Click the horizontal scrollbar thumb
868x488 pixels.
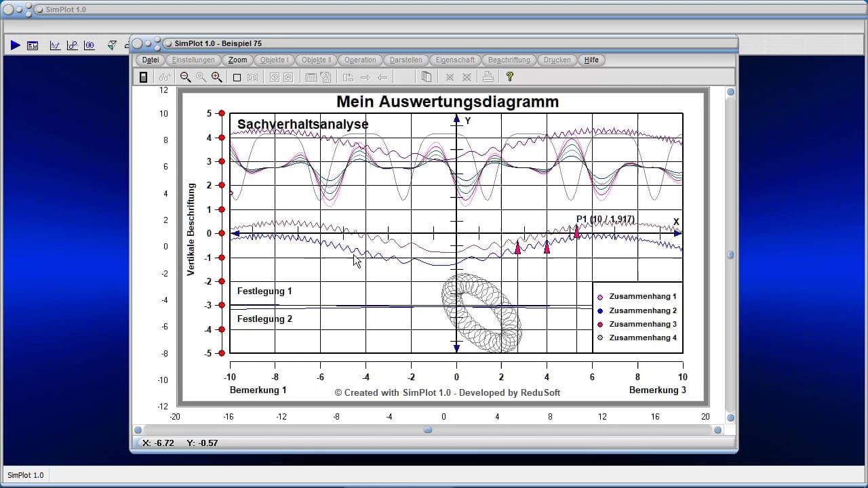pyautogui.click(x=428, y=430)
